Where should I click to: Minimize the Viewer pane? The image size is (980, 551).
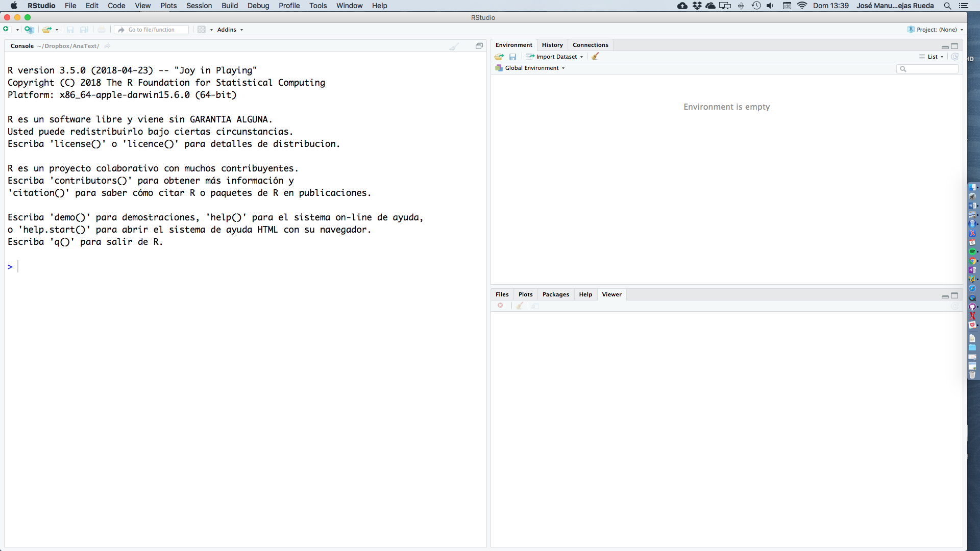click(x=945, y=296)
